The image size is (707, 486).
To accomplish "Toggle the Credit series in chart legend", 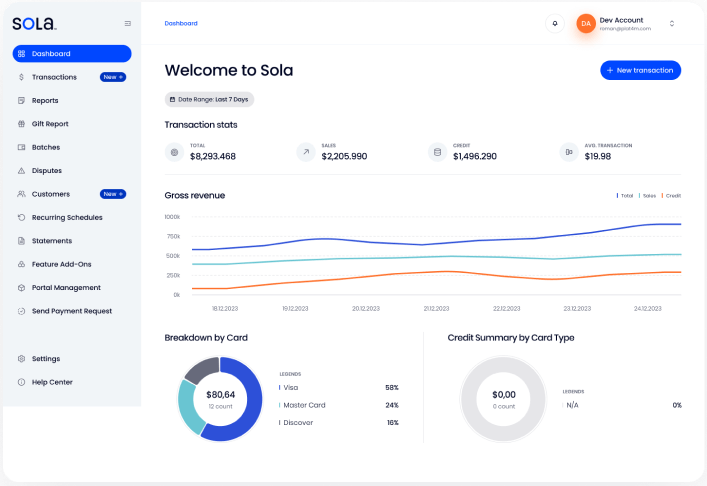I will click(671, 196).
